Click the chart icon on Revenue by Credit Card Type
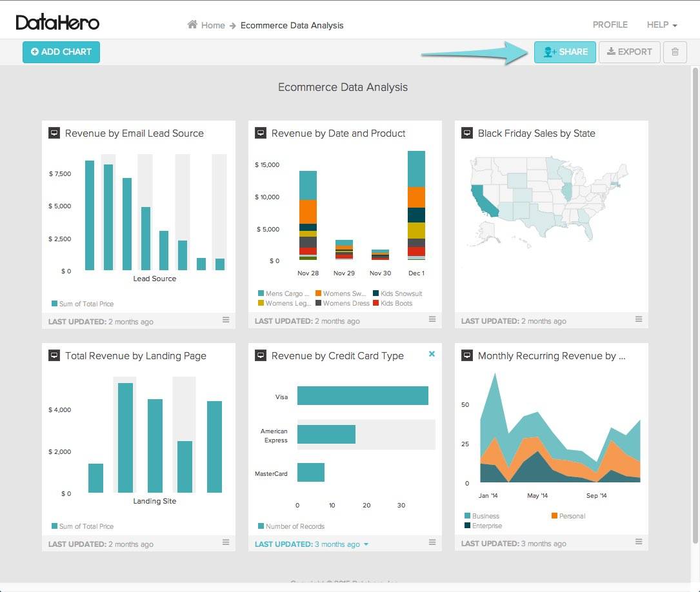 [260, 355]
